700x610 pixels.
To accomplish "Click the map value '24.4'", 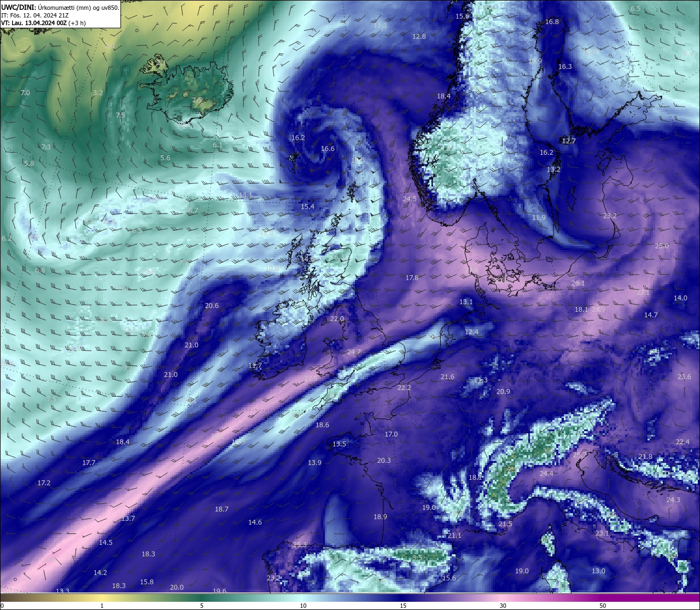I will pyautogui.click(x=546, y=474).
